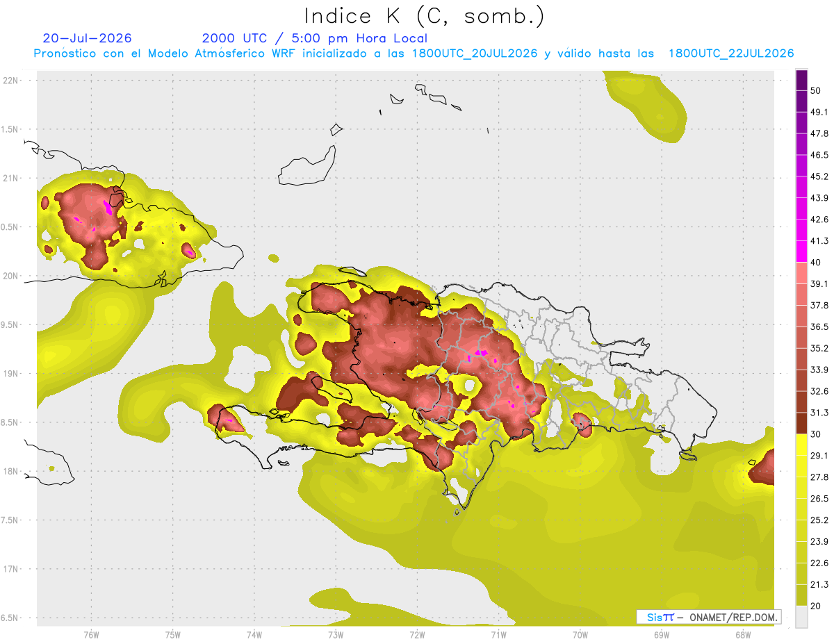Image resolution: width=834 pixels, height=644 pixels.
Task: Select the '72W' longitude axis label
Action: (x=417, y=635)
